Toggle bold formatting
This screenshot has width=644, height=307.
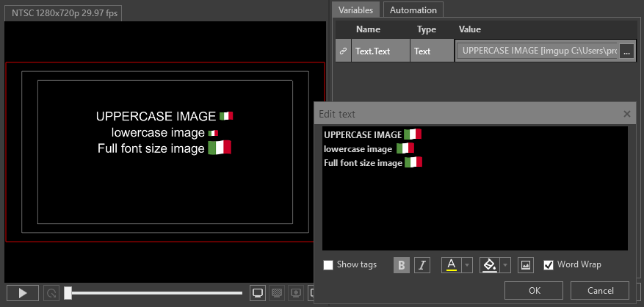pyautogui.click(x=402, y=265)
